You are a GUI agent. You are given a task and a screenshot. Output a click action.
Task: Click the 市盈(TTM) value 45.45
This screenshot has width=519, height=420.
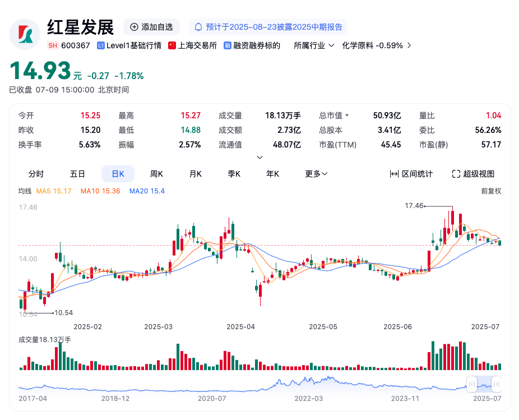click(391, 145)
